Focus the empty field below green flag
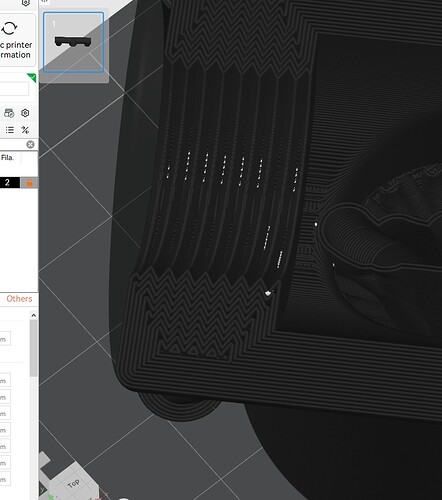The image size is (442, 500). click(x=14, y=89)
